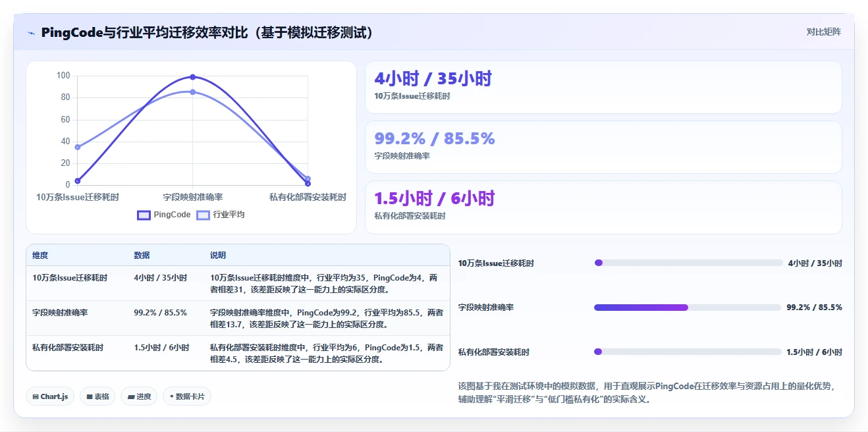Click the description mentioning 两者相差4.5

327,354
